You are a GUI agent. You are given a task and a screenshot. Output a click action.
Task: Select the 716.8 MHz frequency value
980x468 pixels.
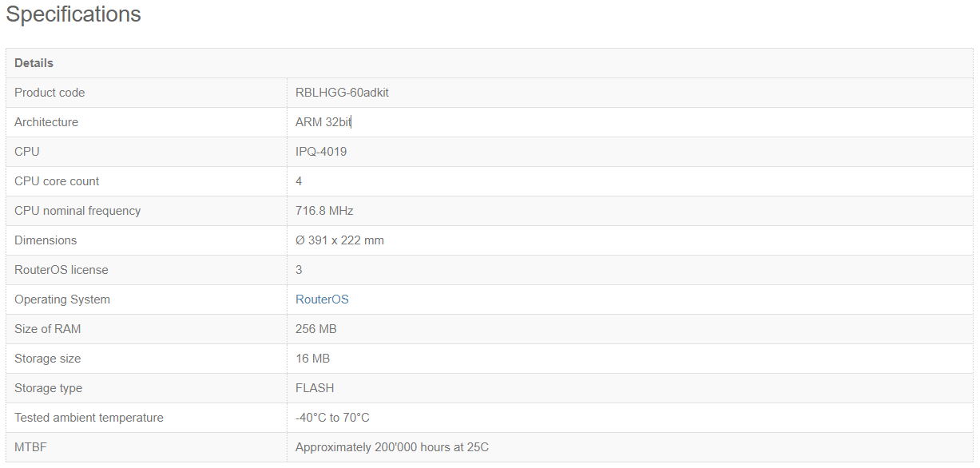pyautogui.click(x=324, y=211)
